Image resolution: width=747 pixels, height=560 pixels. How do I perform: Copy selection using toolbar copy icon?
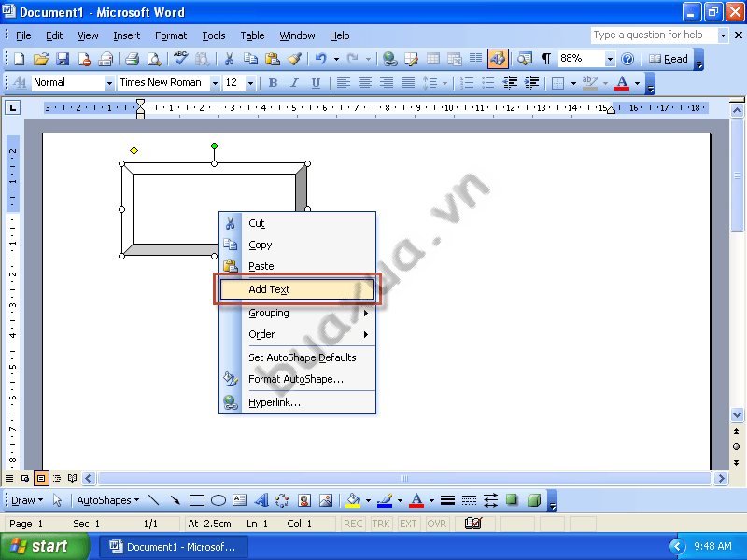click(250, 59)
